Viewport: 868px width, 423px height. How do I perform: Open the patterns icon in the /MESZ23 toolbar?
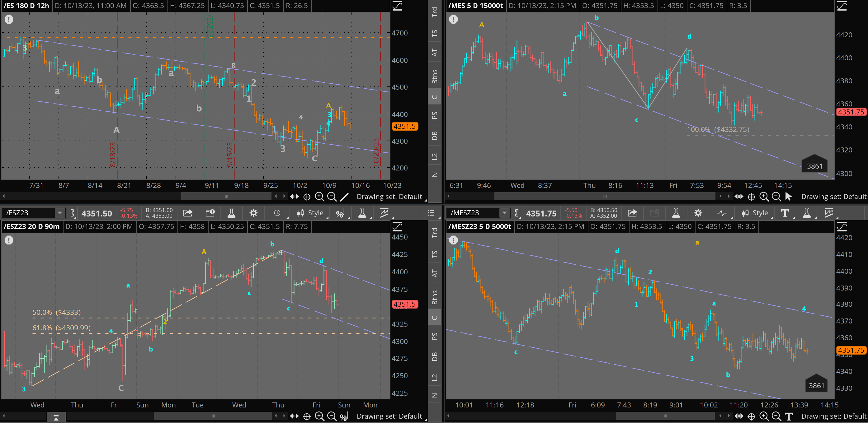[x=829, y=213]
